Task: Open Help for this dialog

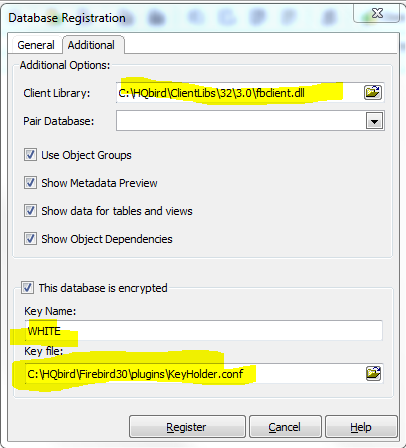Action: point(361,427)
